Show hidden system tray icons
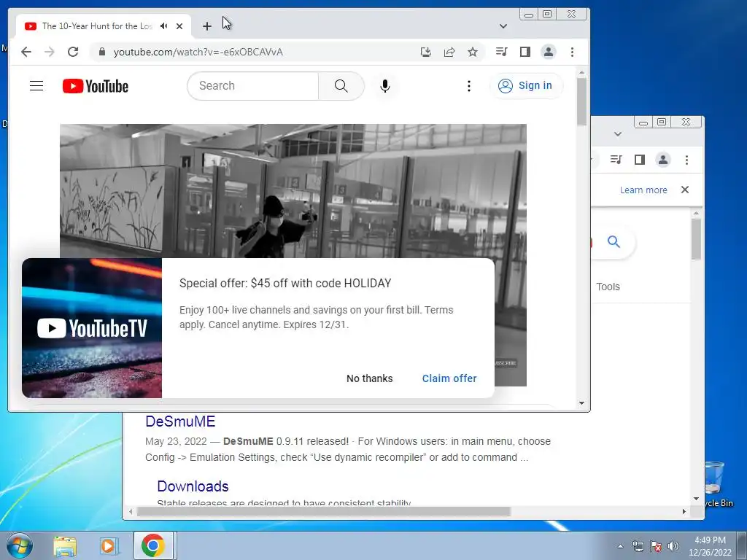747x560 pixels. coord(620,546)
